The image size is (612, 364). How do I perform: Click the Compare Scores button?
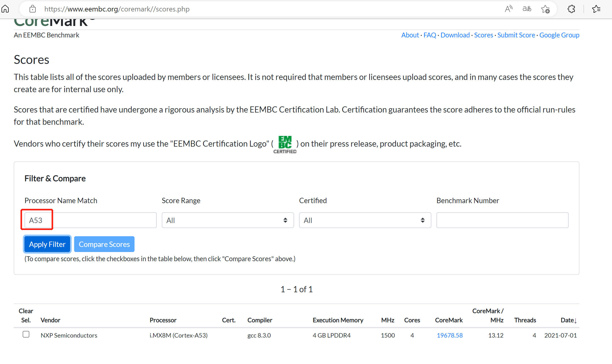pos(104,244)
